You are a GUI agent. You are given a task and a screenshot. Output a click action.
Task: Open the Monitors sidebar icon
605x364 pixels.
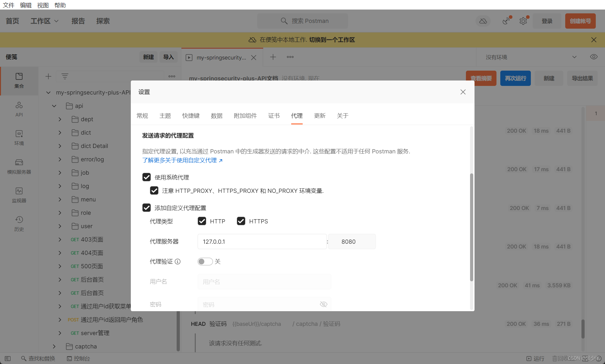click(19, 195)
